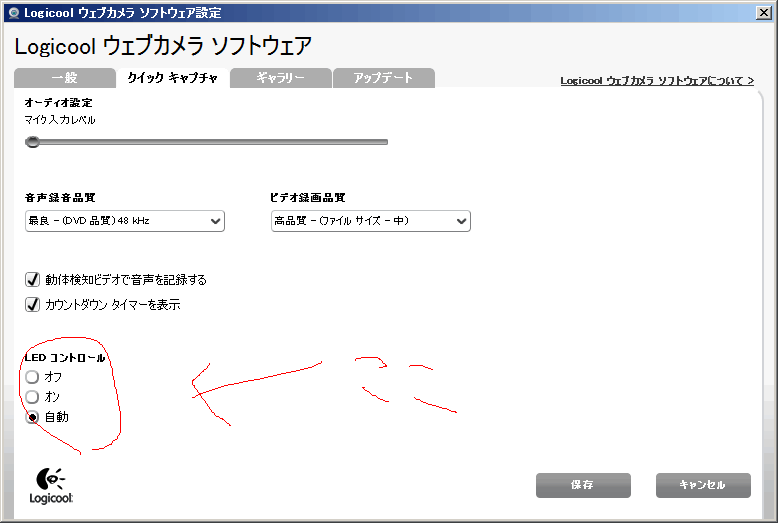Switch to the 一般 tab
Screen dimensions: 778x523
click(x=65, y=78)
